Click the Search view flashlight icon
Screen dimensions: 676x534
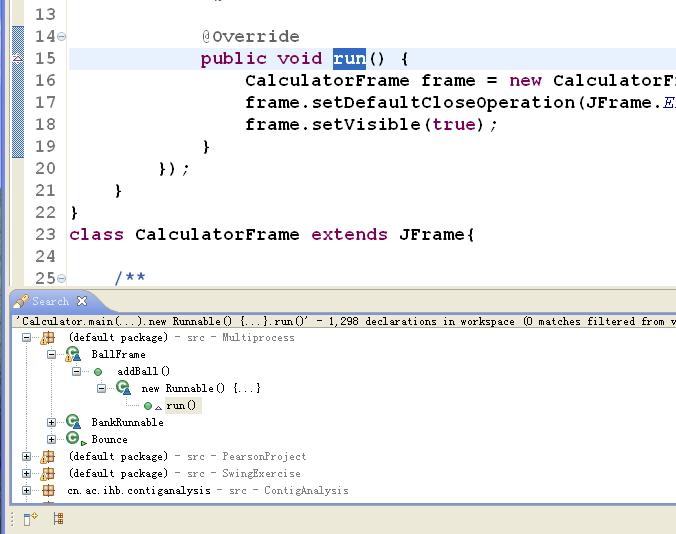pyautogui.click(x=21, y=301)
